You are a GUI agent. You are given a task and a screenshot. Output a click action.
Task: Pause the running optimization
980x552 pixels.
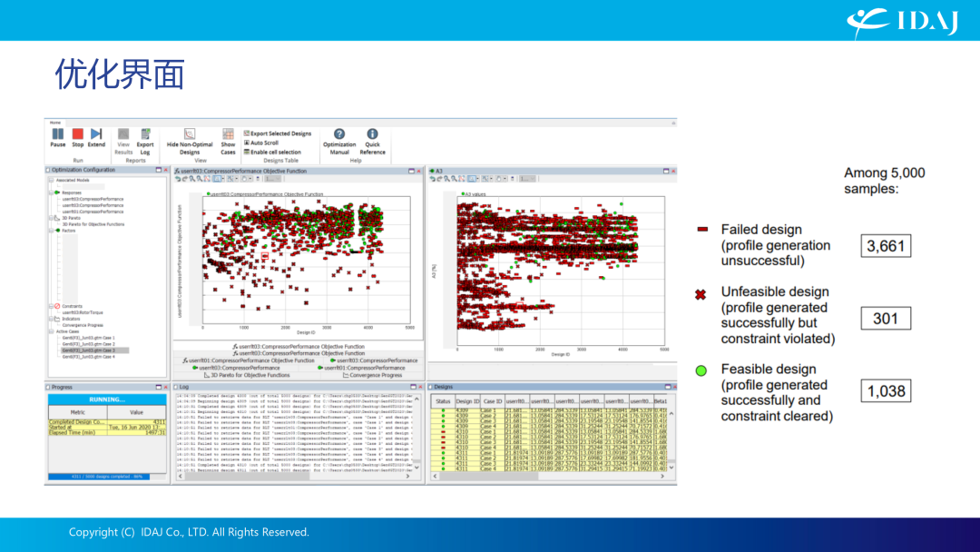click(57, 137)
